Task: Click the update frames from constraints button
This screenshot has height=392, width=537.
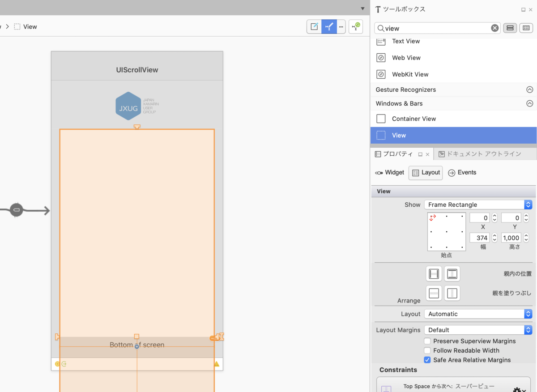Action: pos(356,27)
